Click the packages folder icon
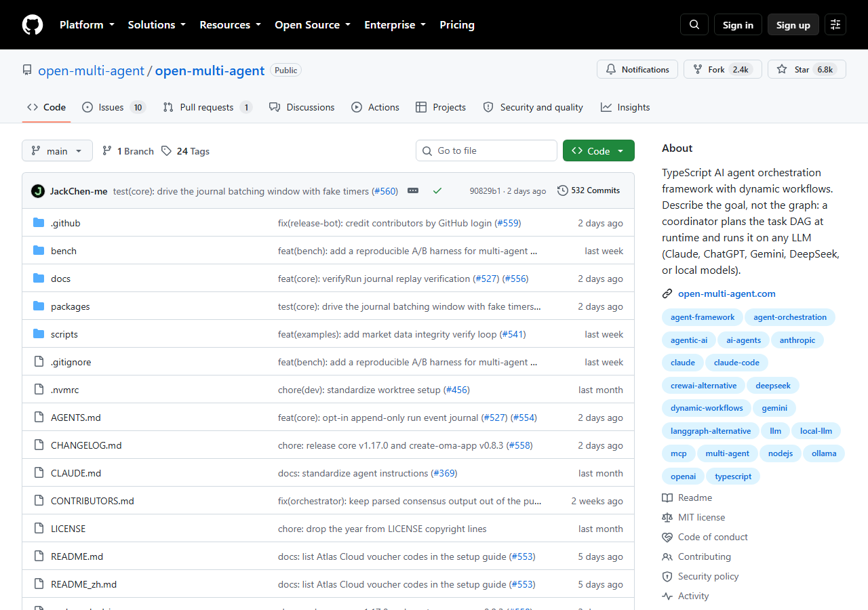The width and height of the screenshot is (868, 610). pos(39,306)
